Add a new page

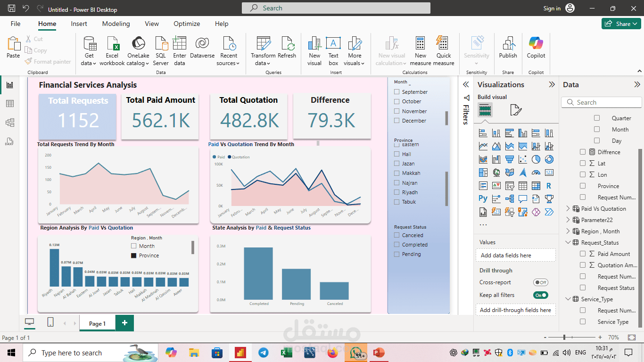124,323
